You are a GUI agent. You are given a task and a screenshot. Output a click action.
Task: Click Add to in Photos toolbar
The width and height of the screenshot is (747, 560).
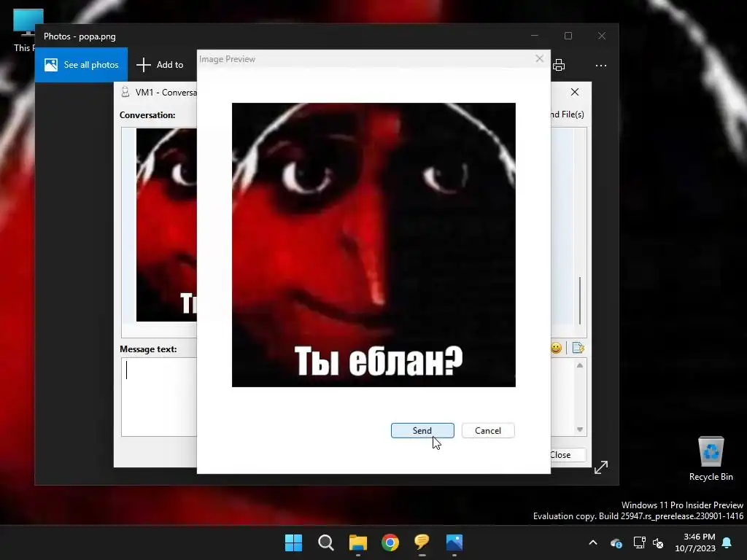pos(160,65)
